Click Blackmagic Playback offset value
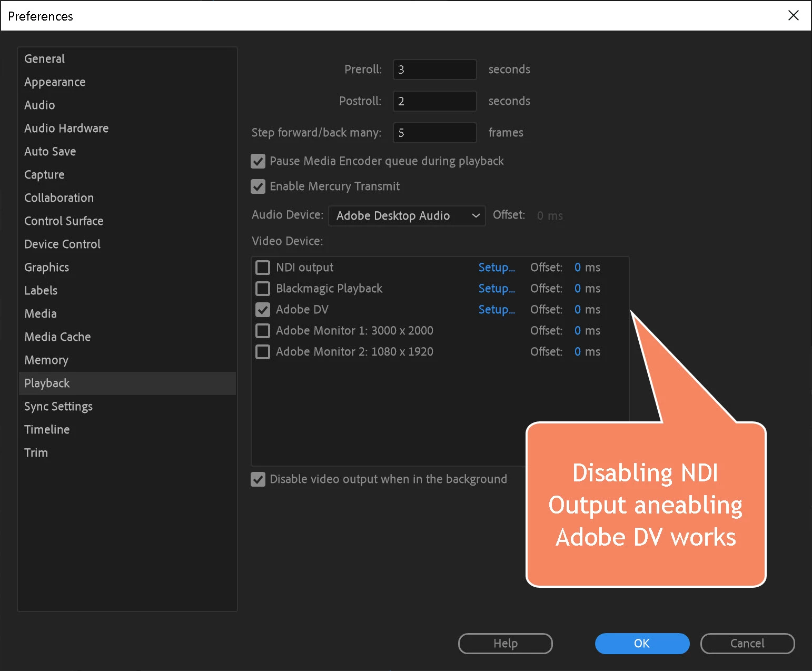This screenshot has height=671, width=812. pyautogui.click(x=578, y=289)
